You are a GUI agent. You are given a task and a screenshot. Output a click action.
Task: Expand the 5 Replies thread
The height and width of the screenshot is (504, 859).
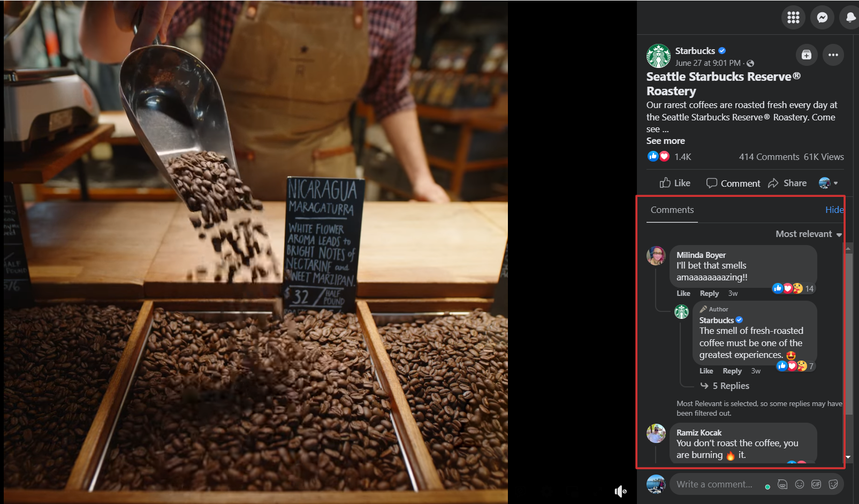(725, 386)
